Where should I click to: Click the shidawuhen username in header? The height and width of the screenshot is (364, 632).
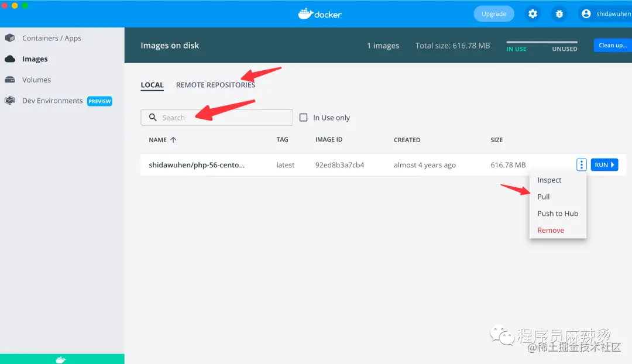[x=614, y=13]
